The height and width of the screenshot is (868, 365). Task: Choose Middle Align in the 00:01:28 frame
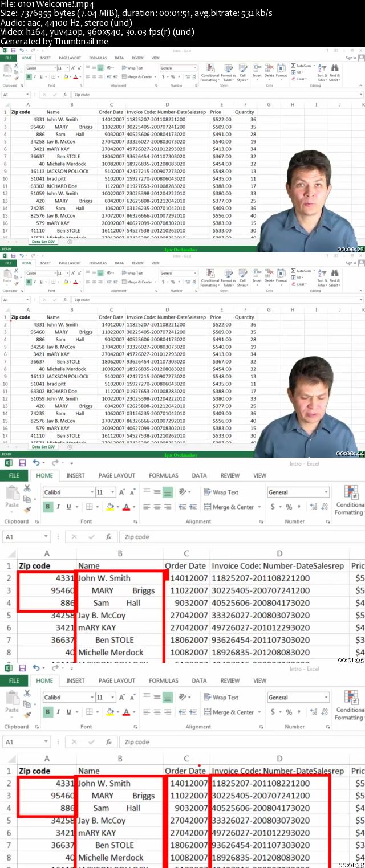coord(157,697)
